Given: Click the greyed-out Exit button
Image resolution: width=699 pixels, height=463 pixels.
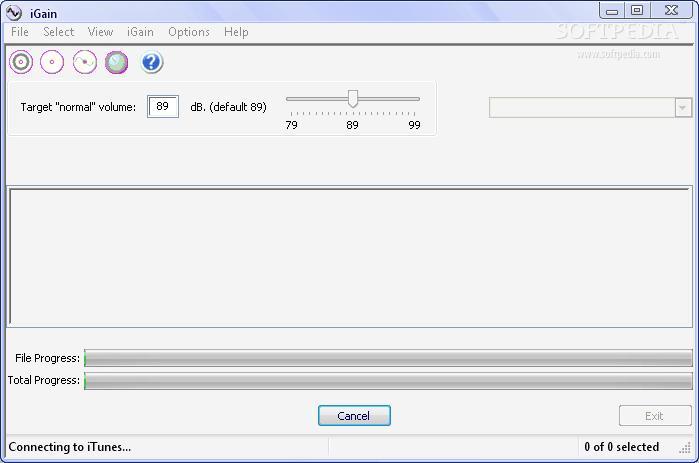Looking at the screenshot, I should pyautogui.click(x=655, y=416).
